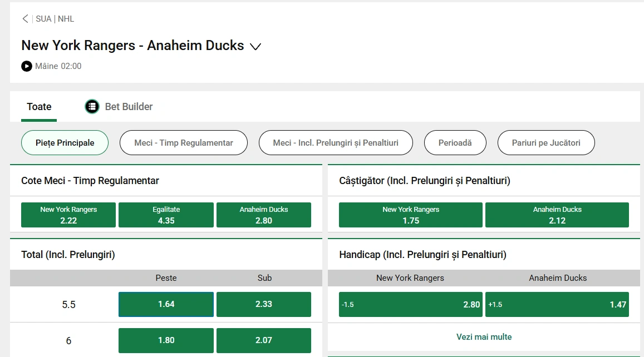Viewport: 644px width, 357px height.
Task: Activate the Pariuri pe Jucători filter
Action: 546,142
